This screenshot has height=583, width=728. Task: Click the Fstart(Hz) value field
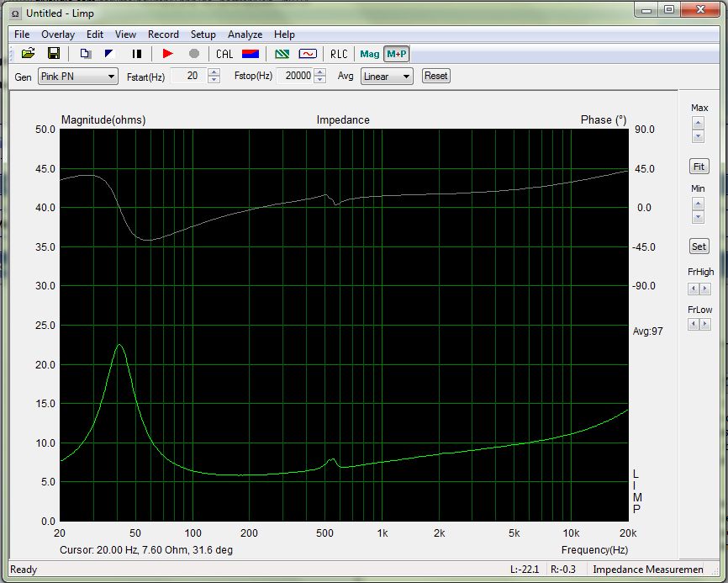click(189, 76)
